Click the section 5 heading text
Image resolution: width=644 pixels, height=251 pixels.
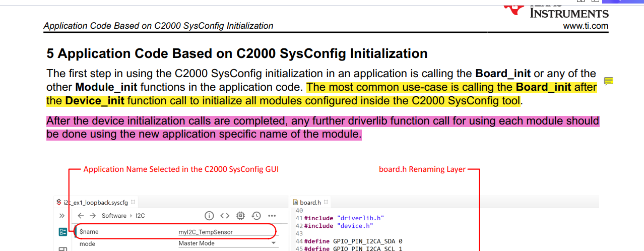pos(237,53)
